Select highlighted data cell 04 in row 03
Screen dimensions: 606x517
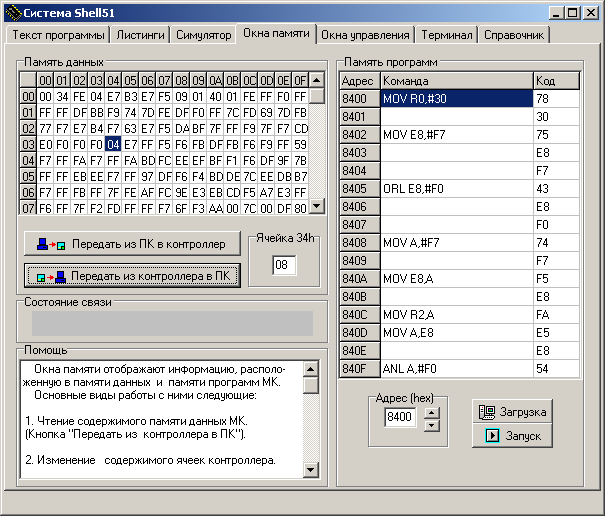pos(113,145)
